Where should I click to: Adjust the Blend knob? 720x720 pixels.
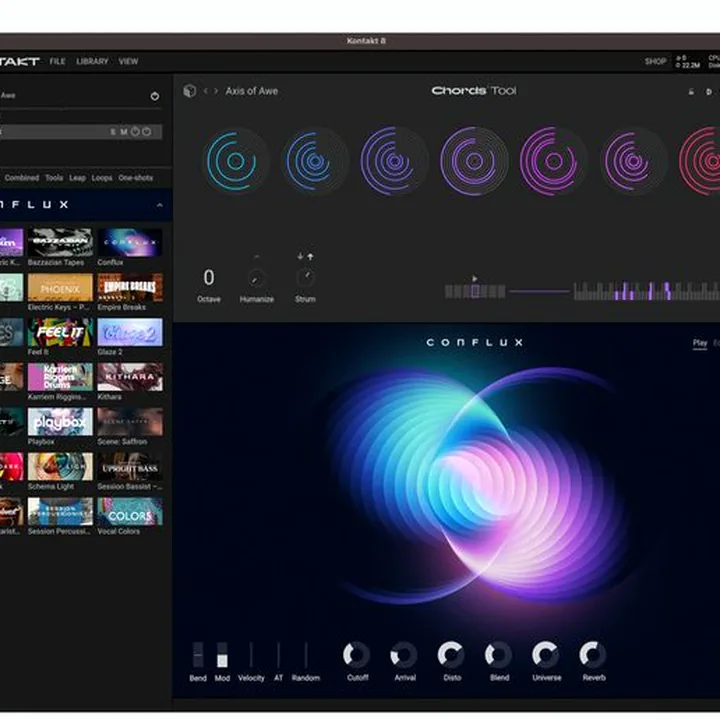pyautogui.click(x=498, y=654)
